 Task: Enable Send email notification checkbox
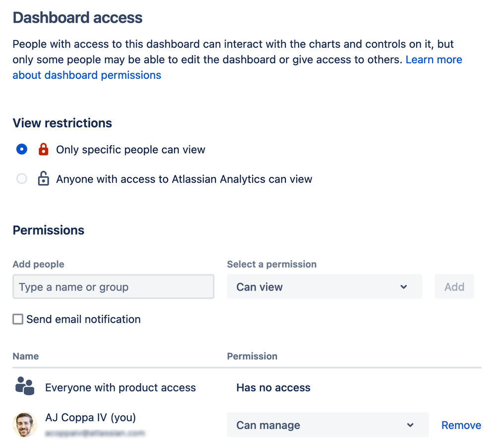click(18, 319)
